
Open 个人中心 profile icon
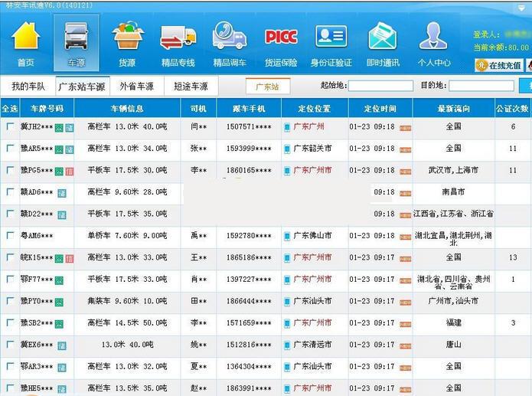[433, 44]
